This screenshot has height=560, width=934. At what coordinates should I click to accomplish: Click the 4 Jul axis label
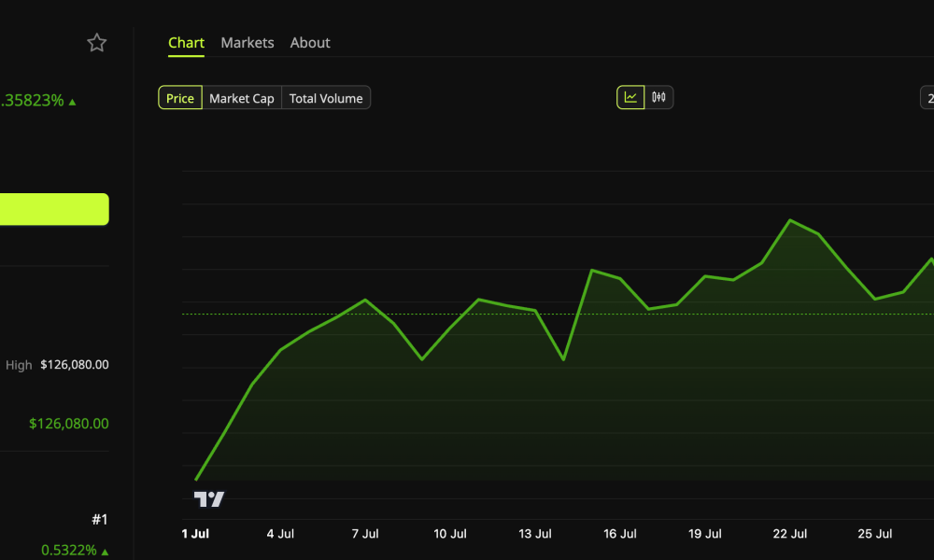click(280, 534)
